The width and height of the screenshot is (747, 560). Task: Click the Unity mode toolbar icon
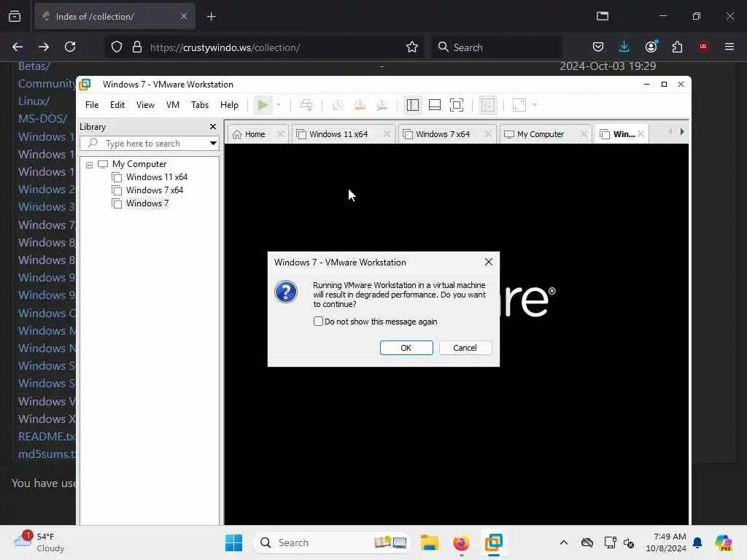[x=488, y=105]
